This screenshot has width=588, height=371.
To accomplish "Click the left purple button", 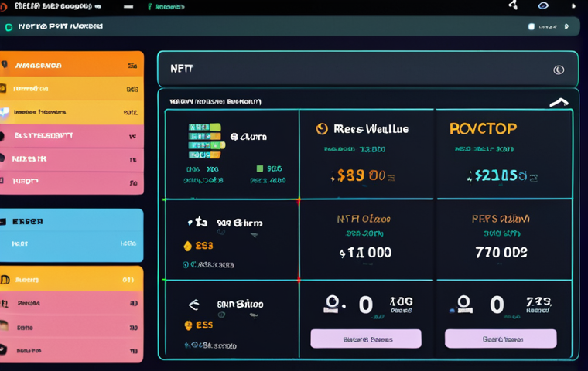I will (366, 339).
